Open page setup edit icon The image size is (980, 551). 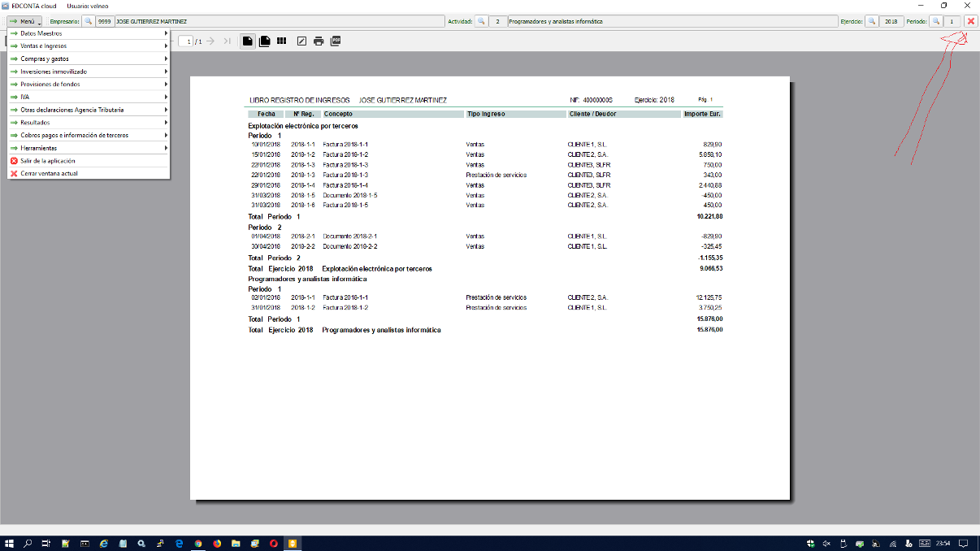pos(301,41)
